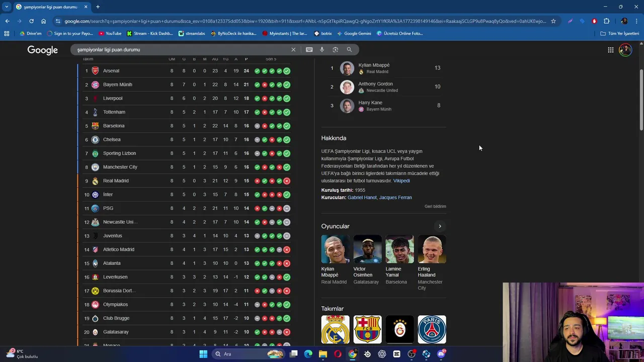The height and width of the screenshot is (362, 644).
Task: Open the Google account avatar
Action: [x=625, y=50]
